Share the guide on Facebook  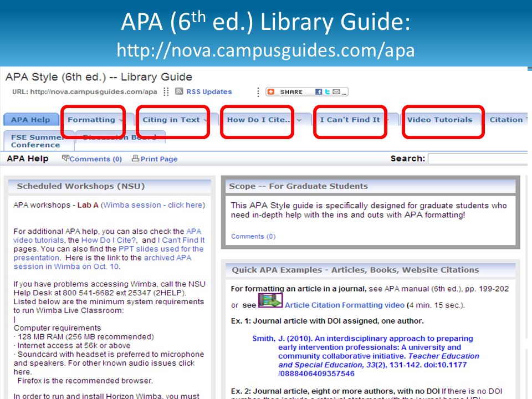pyautogui.click(x=319, y=91)
